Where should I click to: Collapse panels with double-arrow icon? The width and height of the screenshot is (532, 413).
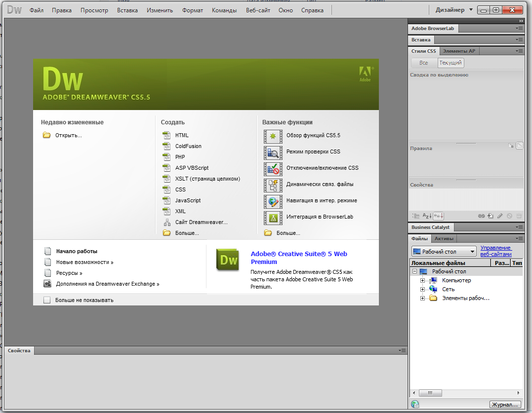tap(522, 21)
